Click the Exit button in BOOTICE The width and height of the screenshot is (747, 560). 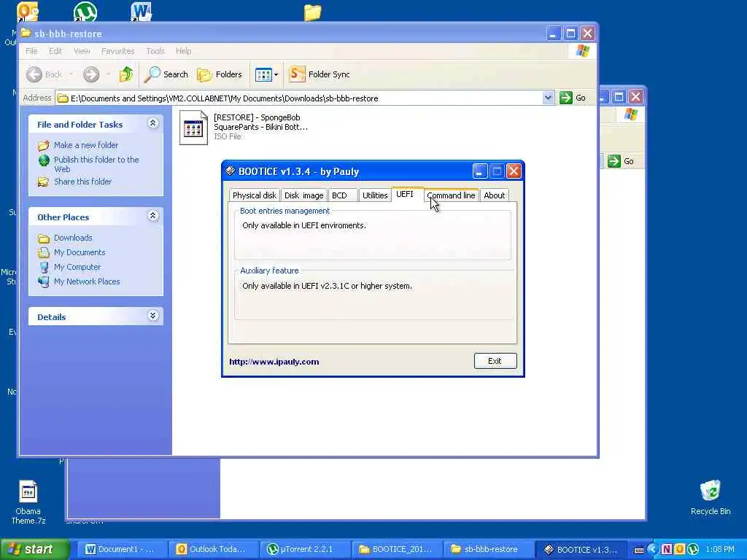pos(495,361)
